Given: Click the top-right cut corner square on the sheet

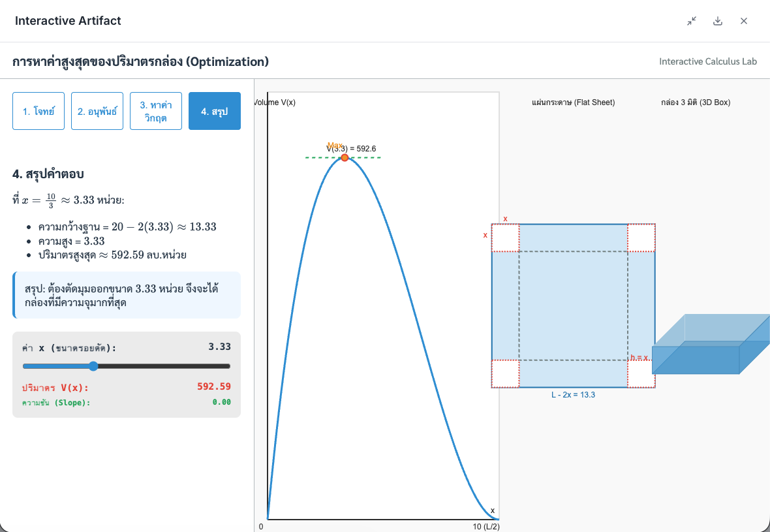Looking at the screenshot, I should 641,238.
